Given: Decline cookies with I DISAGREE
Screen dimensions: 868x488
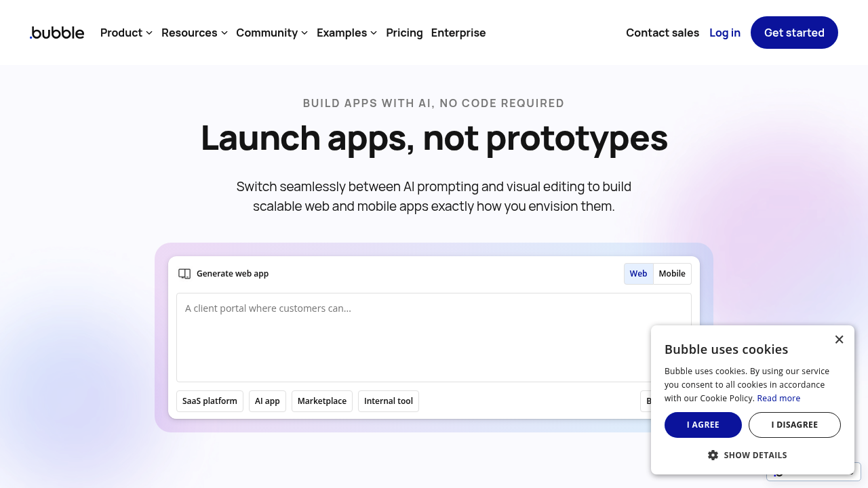Looking at the screenshot, I should point(795,425).
